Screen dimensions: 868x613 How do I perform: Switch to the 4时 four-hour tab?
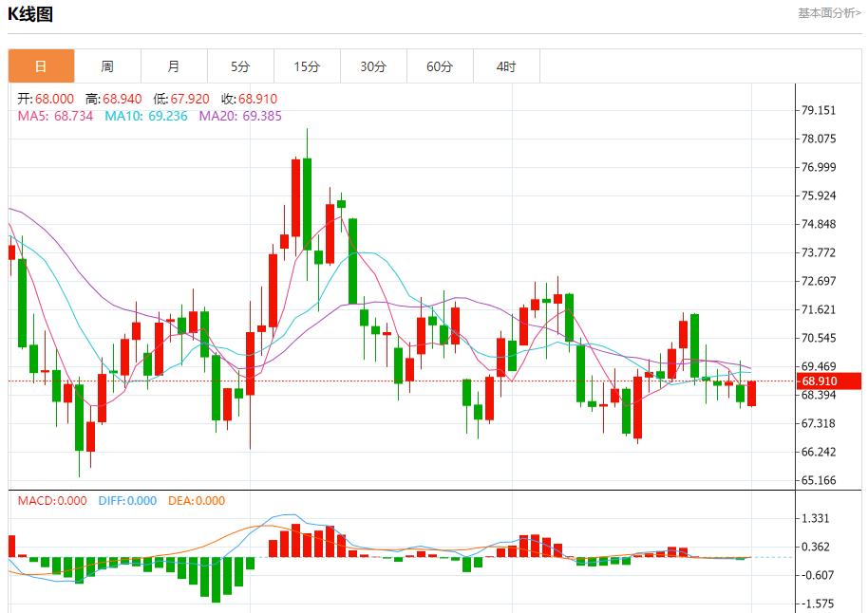click(506, 66)
